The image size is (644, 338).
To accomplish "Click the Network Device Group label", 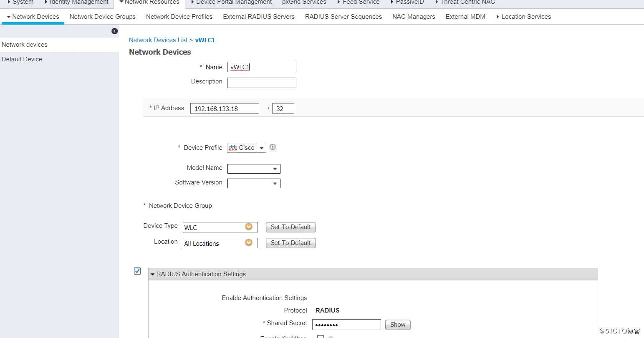I will [x=180, y=206].
